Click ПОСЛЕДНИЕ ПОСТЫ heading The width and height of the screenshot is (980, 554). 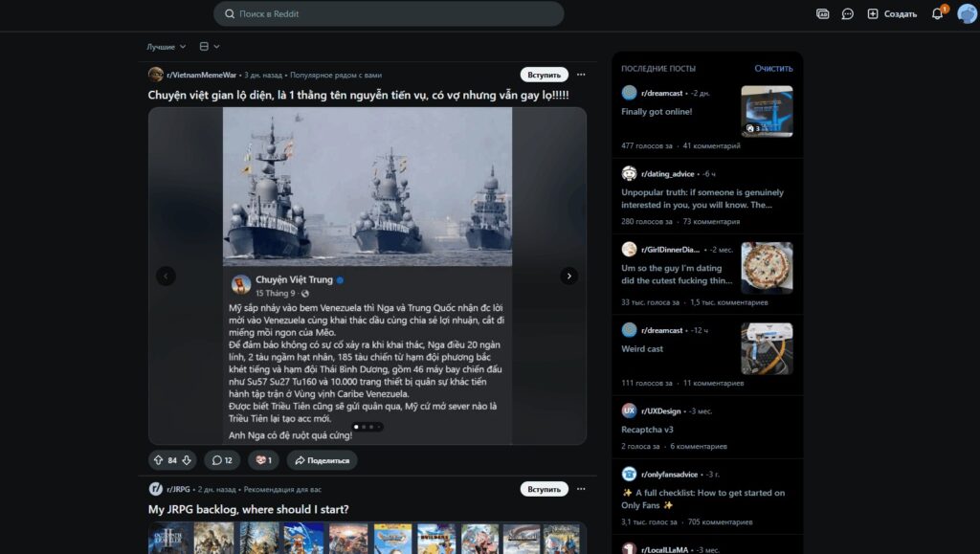click(x=658, y=69)
